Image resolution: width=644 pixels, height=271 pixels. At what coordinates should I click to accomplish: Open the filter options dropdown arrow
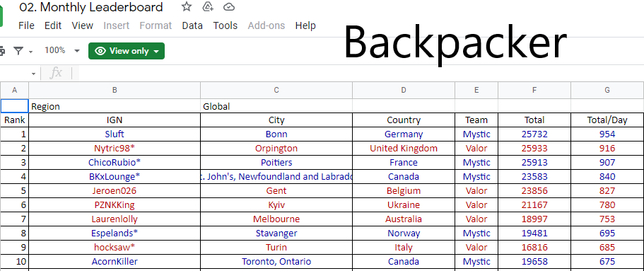click(x=31, y=52)
